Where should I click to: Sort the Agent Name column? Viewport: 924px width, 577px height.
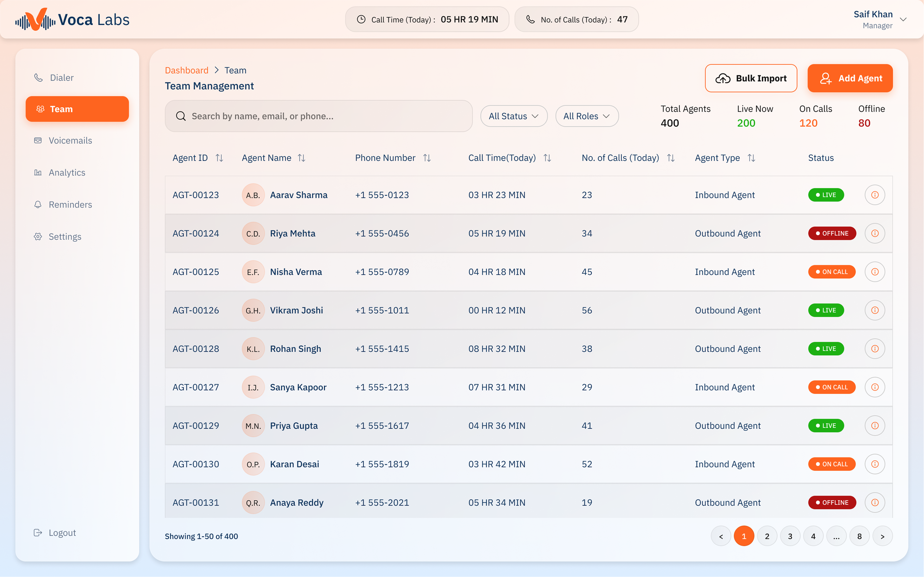tap(302, 158)
